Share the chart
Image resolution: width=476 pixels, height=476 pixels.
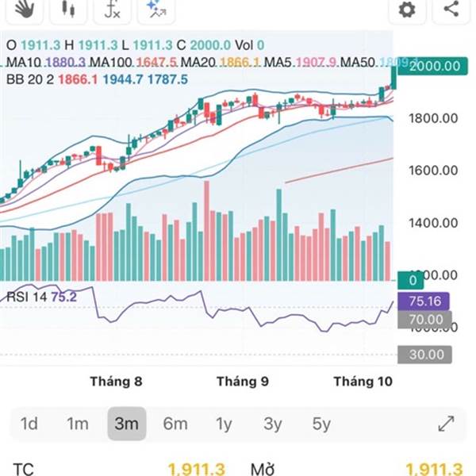[x=451, y=9]
